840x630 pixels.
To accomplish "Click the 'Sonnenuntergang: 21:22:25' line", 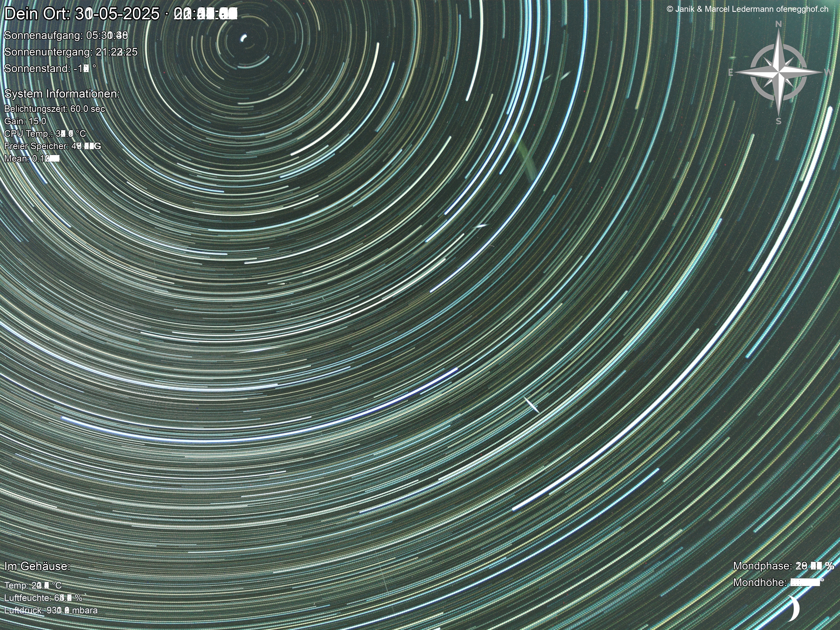I will 71,52.
